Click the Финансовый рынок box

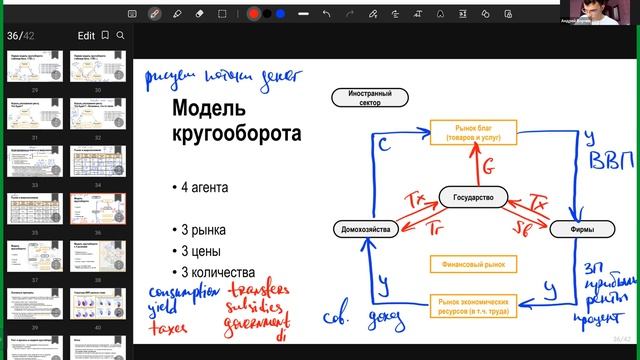[473, 264]
